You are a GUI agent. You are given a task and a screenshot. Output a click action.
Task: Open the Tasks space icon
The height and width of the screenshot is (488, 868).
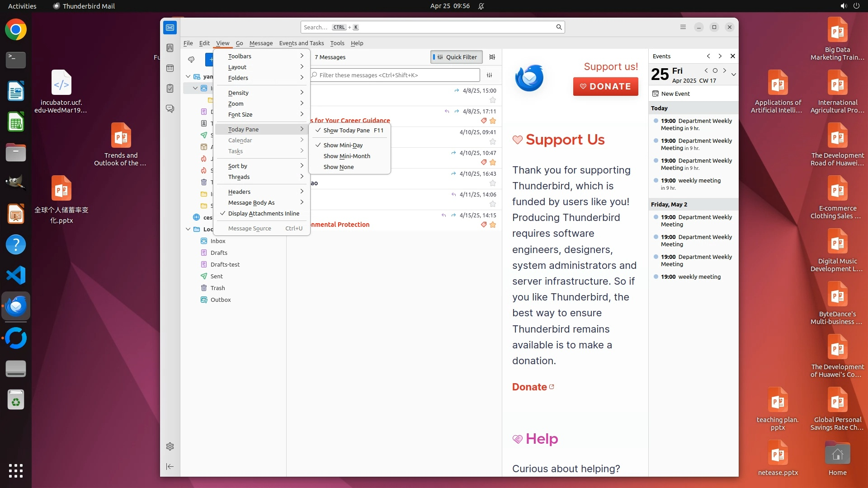click(x=170, y=89)
